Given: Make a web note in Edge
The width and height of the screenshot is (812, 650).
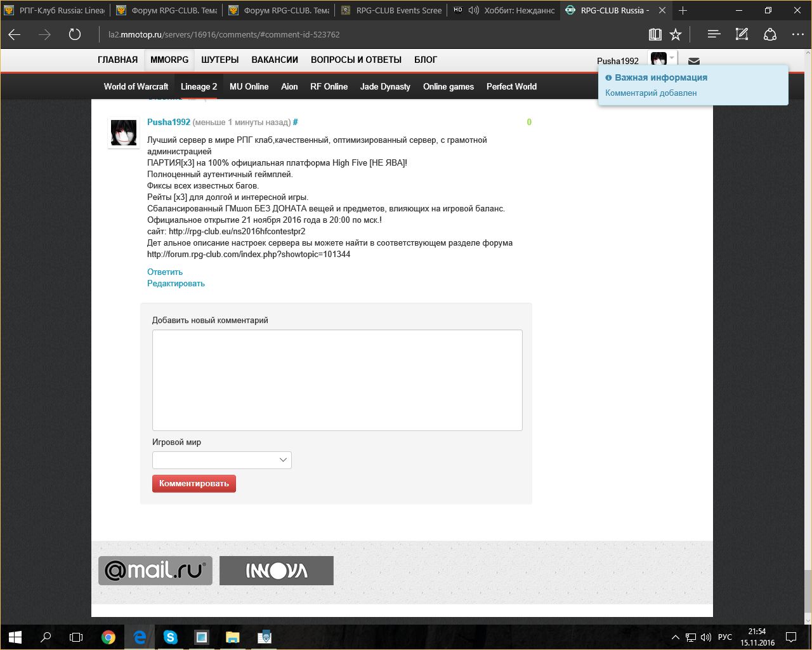Looking at the screenshot, I should click(x=742, y=35).
